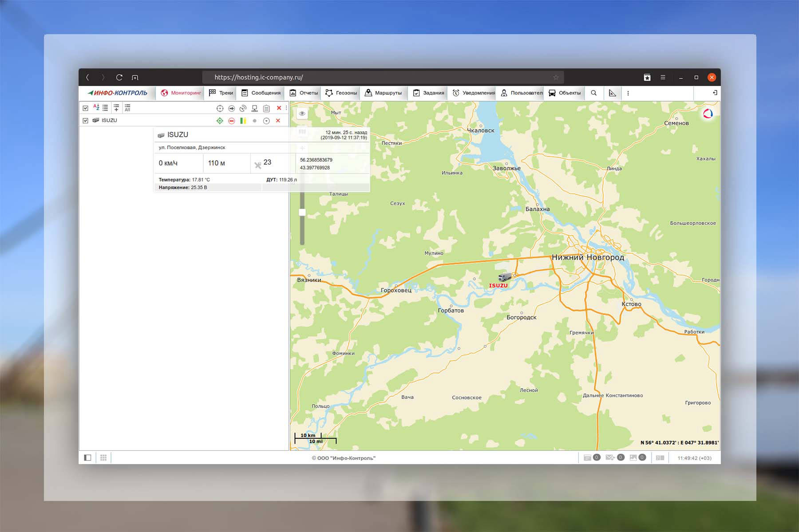
Task: Toggle map layer visibility eye button
Action: [x=302, y=114]
